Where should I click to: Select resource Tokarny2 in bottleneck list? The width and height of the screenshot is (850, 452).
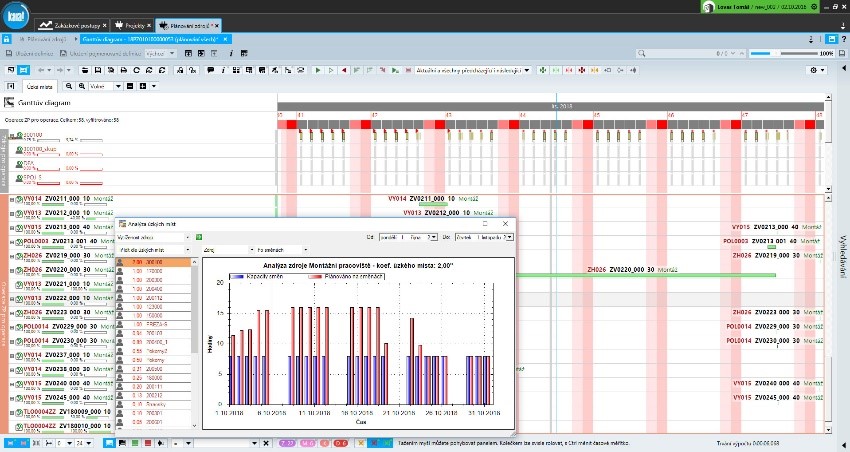154,351
